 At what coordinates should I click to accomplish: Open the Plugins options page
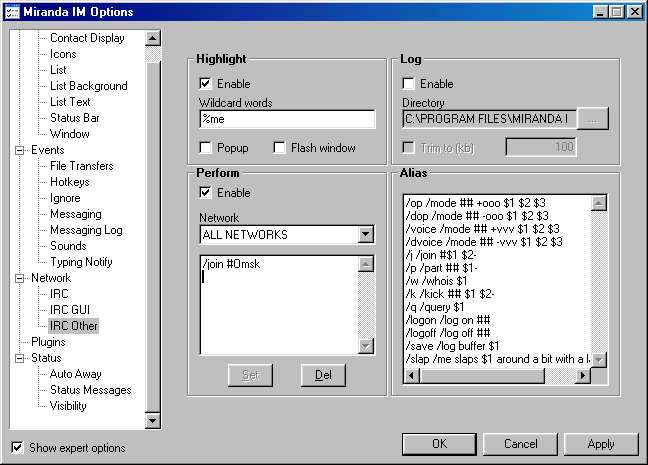[x=48, y=342]
